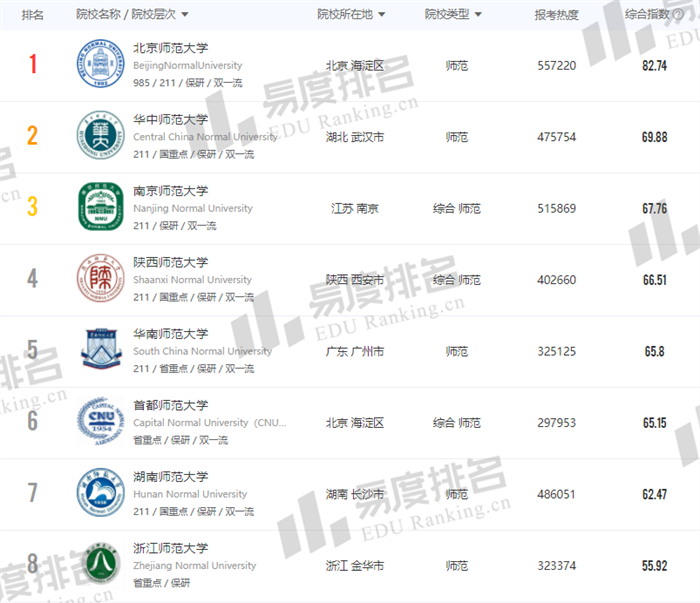This screenshot has height=603, width=700.
Task: Click index score 62.47
Action: [654, 494]
